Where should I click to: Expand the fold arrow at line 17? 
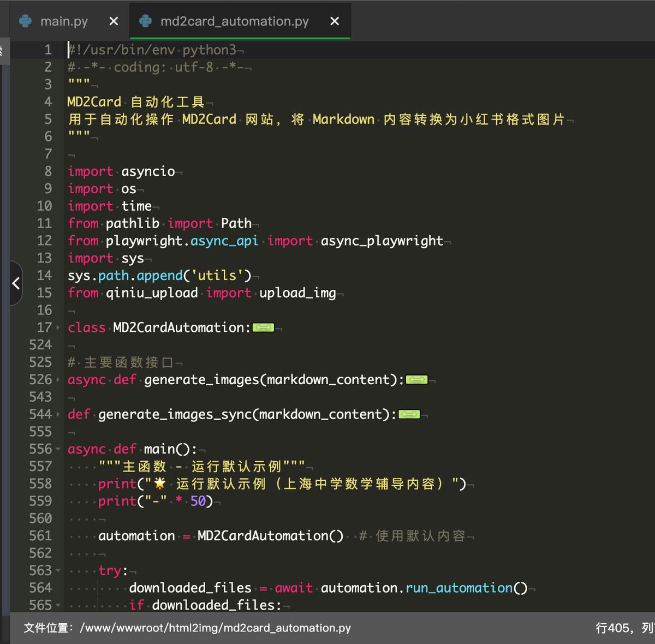58,327
